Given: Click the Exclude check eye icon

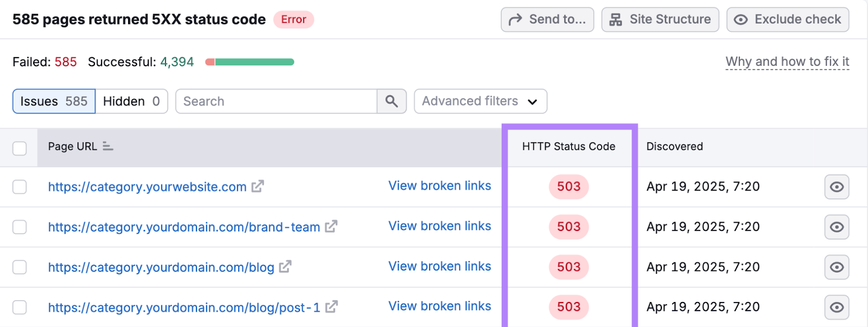Looking at the screenshot, I should (741, 19).
